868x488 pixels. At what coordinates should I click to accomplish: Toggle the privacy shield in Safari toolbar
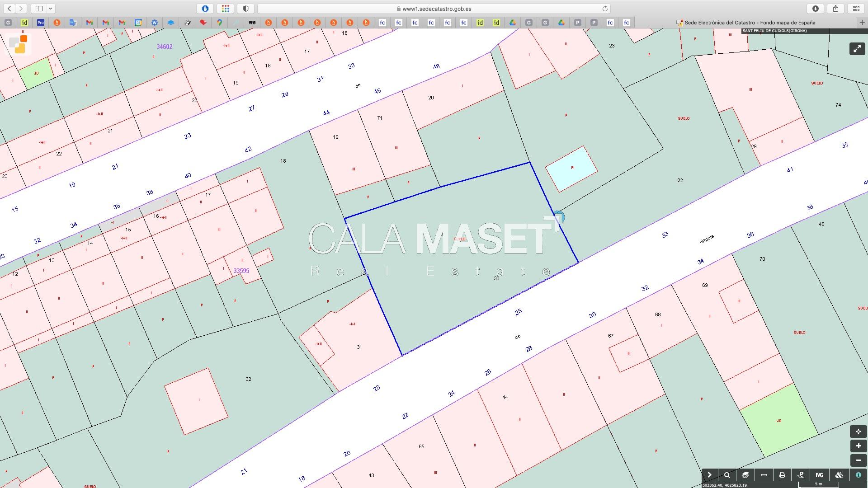[245, 9]
